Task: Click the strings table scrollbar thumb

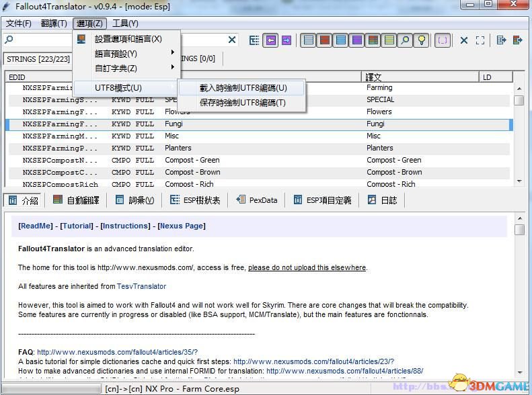Action: (x=519, y=101)
